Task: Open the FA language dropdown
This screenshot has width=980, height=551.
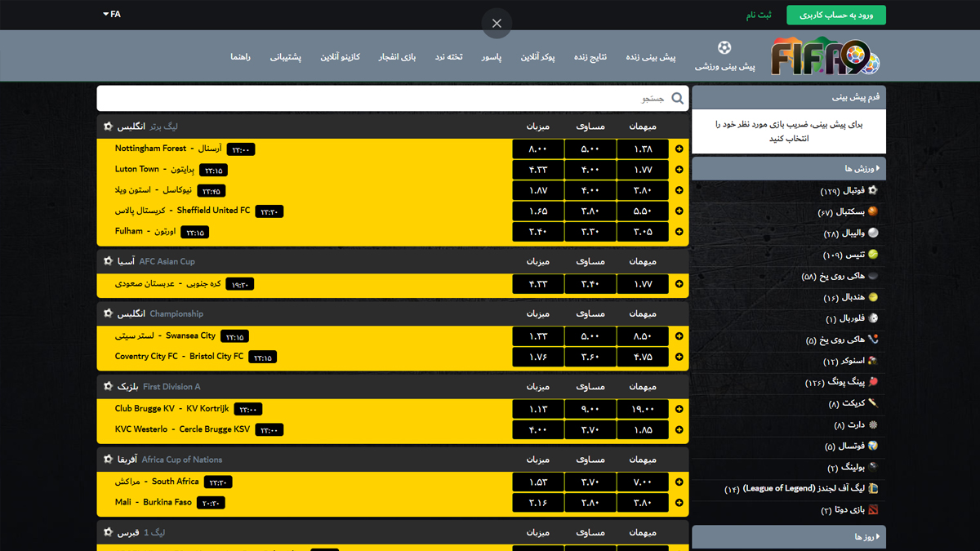Action: click(x=112, y=14)
